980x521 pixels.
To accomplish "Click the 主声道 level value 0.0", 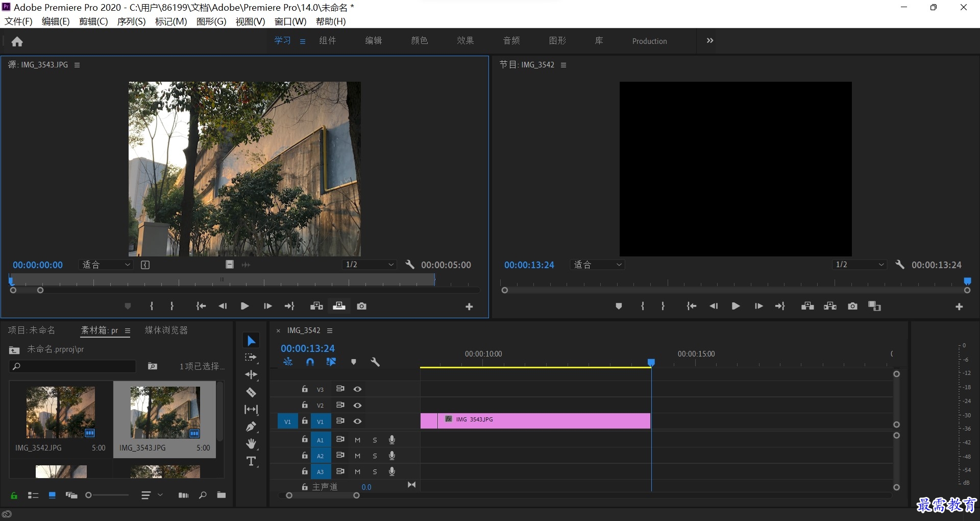I will [x=366, y=487].
